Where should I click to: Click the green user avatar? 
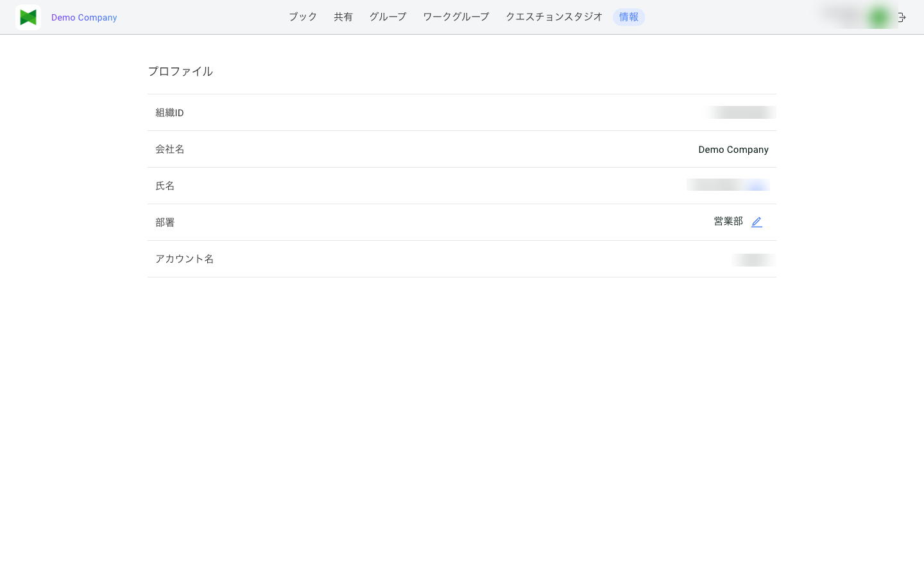[879, 17]
